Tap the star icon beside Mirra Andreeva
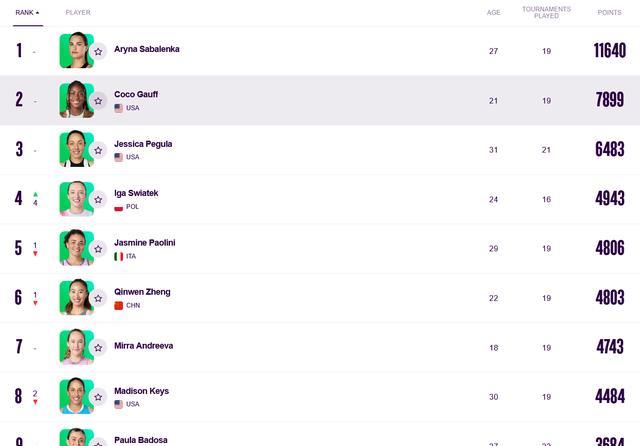This screenshot has width=640, height=446. [x=98, y=348]
